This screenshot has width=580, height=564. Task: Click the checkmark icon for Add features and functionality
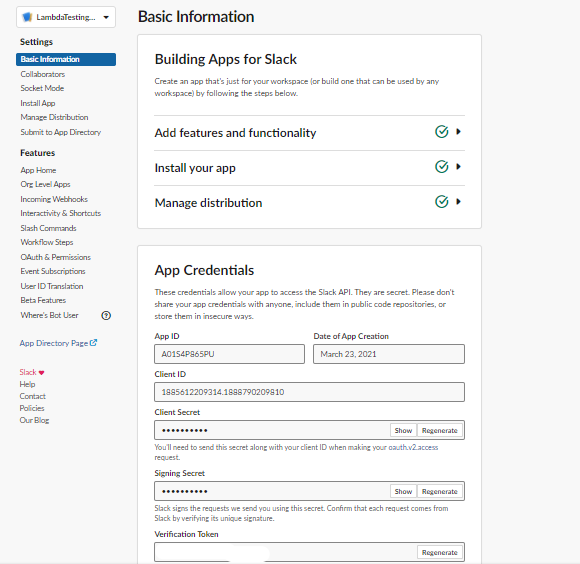[x=442, y=132]
